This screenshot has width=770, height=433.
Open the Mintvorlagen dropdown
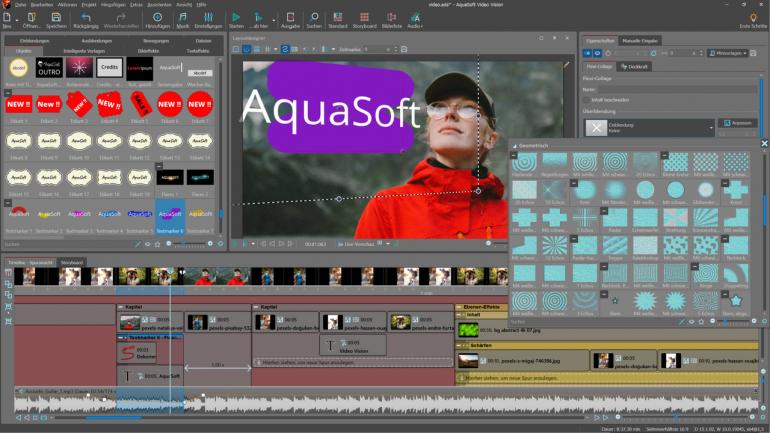[x=725, y=52]
